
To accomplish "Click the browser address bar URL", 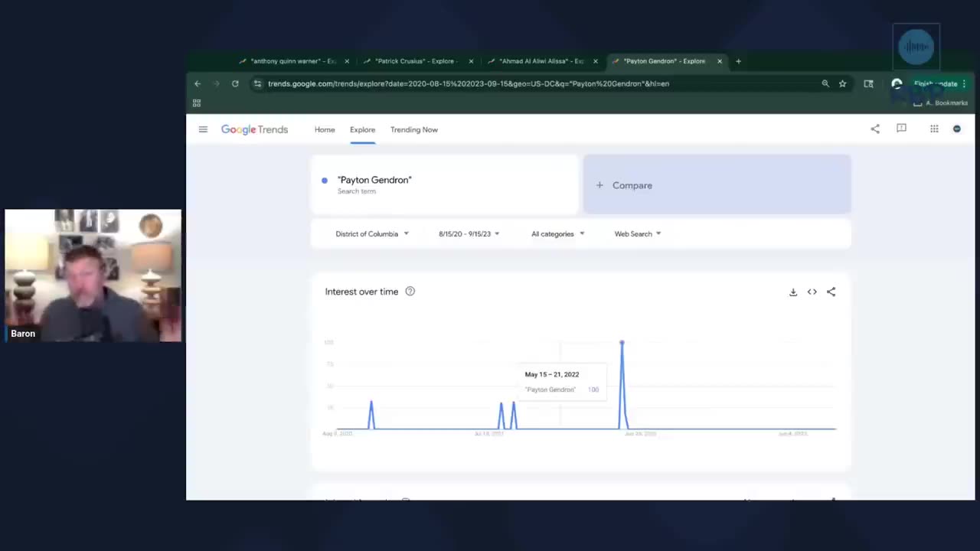I will (x=469, y=83).
